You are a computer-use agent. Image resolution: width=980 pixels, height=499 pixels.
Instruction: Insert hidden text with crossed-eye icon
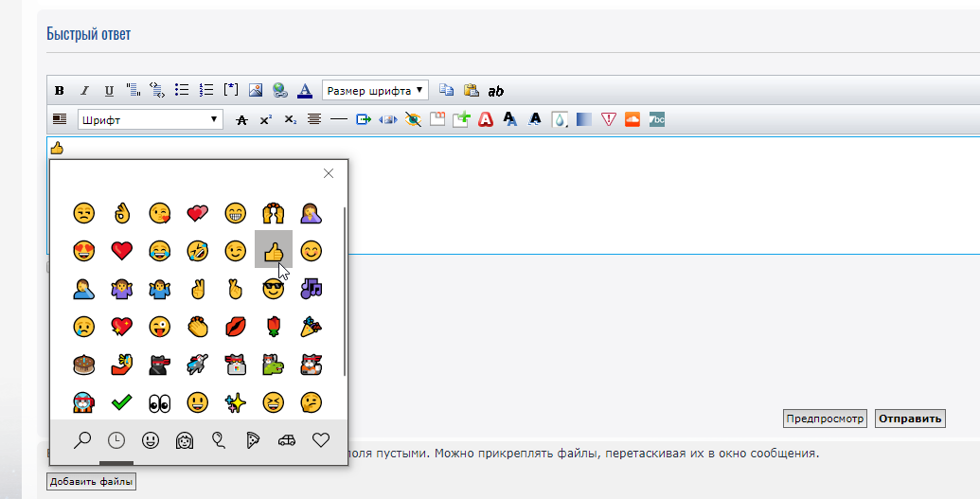pyautogui.click(x=413, y=118)
